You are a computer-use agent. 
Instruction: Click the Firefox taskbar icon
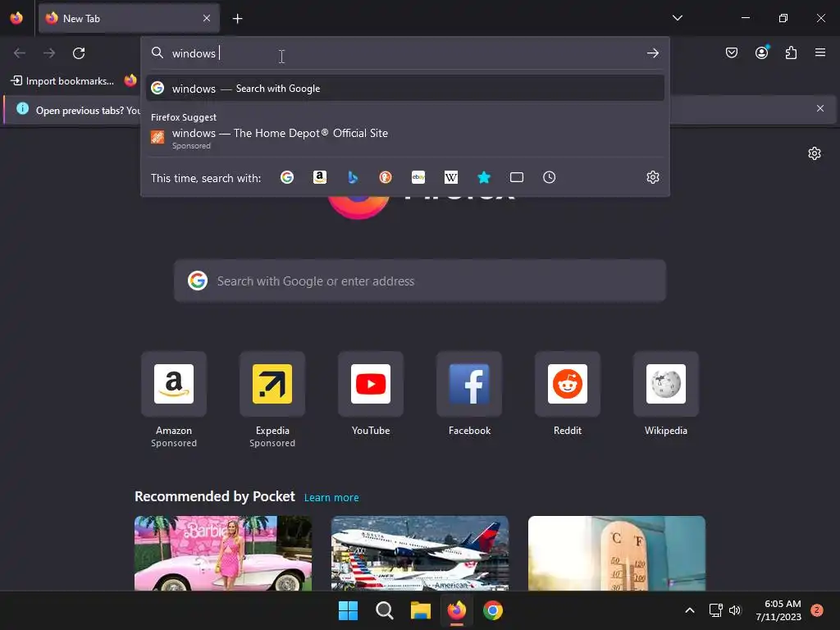click(x=456, y=610)
